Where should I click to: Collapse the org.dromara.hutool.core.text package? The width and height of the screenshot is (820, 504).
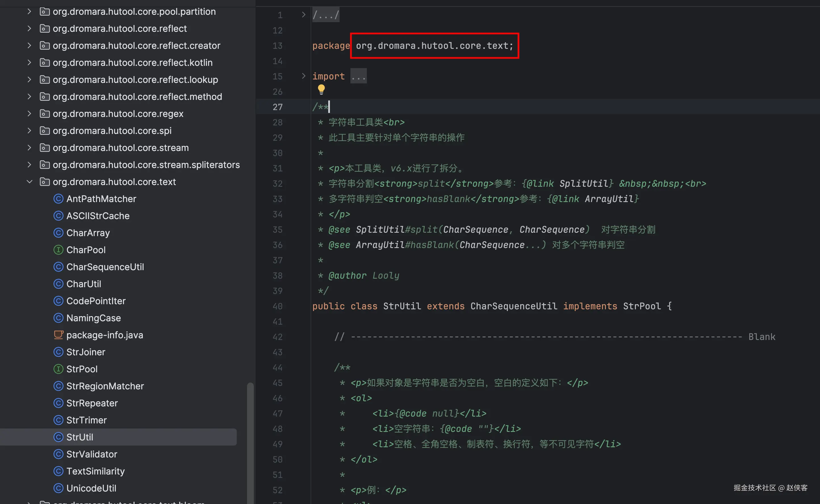(x=29, y=182)
